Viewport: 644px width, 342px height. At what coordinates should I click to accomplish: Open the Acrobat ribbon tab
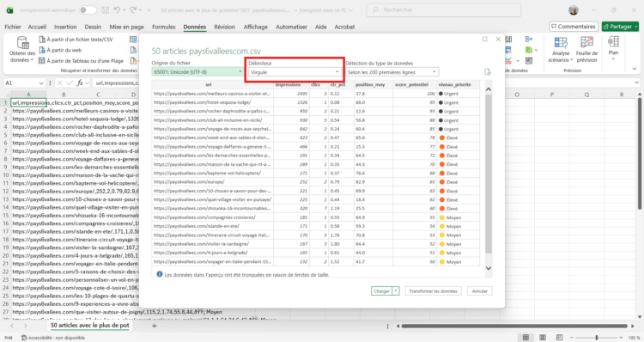344,27
